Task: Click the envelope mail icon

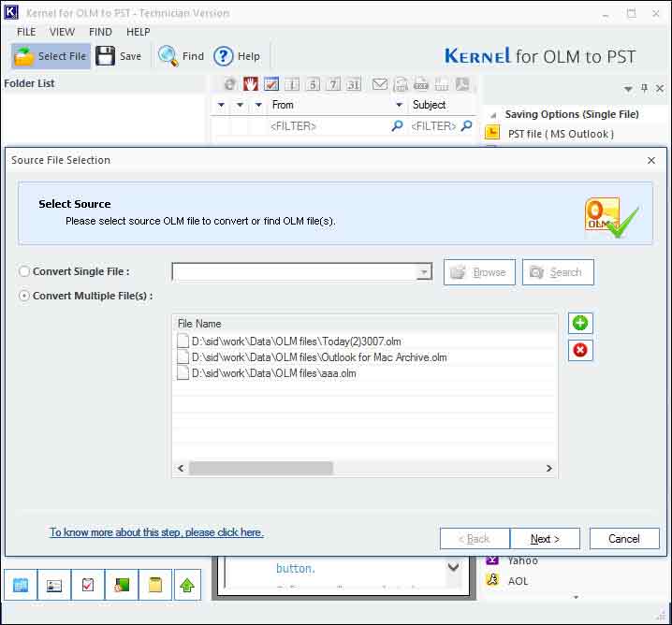Action: pos(380,84)
